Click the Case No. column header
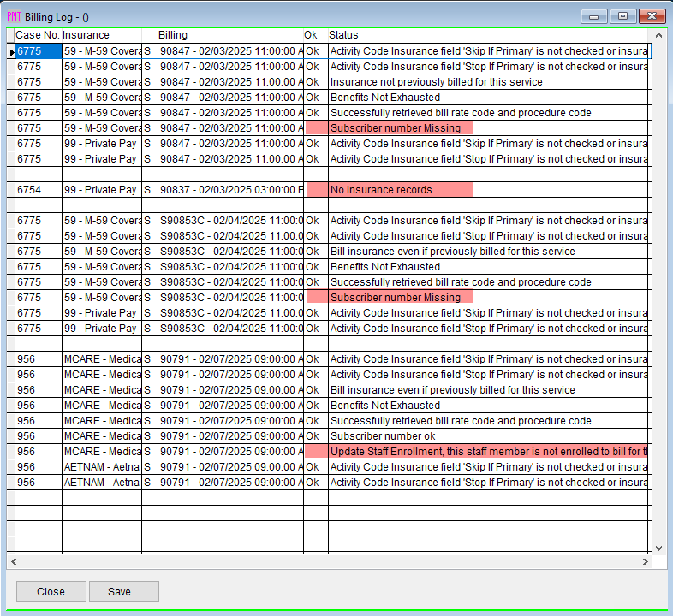This screenshot has height=616, width=673. click(39, 35)
